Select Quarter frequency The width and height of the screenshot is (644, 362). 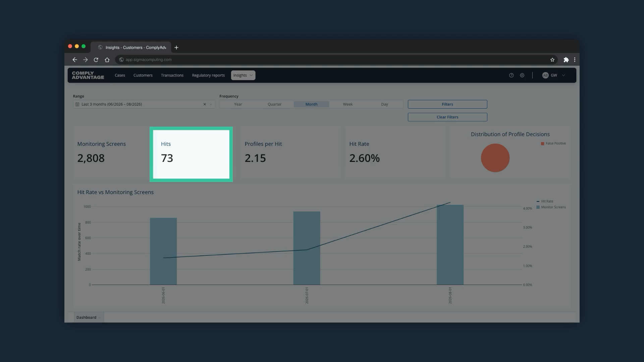pos(274,104)
